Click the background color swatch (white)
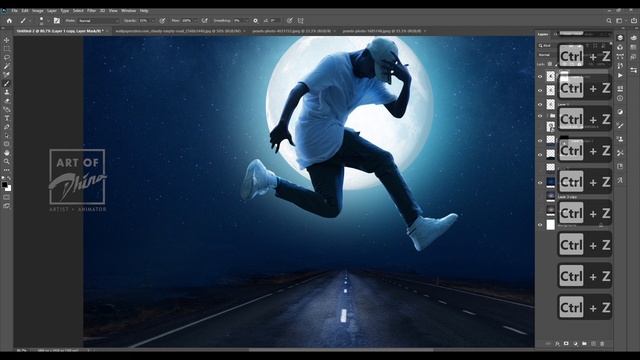 click(x=9, y=189)
